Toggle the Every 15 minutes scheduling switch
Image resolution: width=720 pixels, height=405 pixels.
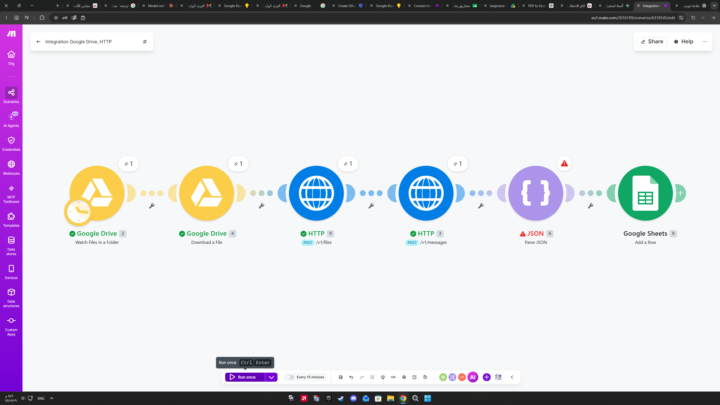pos(290,377)
